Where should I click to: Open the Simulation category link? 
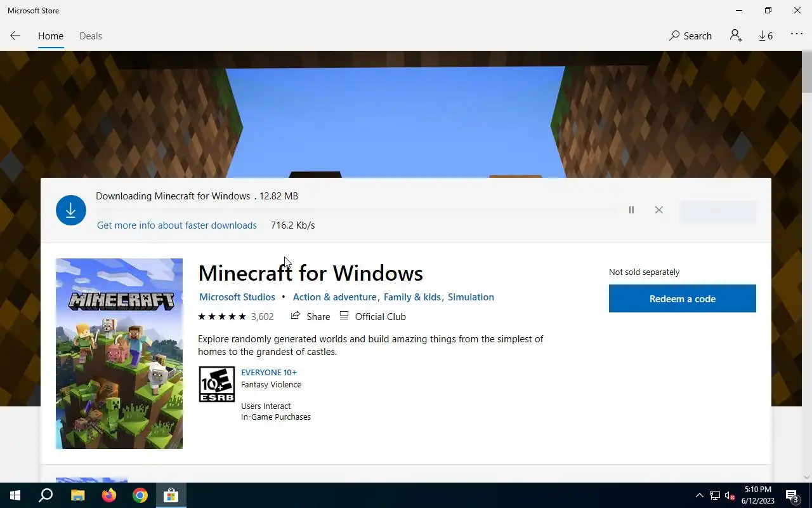click(471, 297)
